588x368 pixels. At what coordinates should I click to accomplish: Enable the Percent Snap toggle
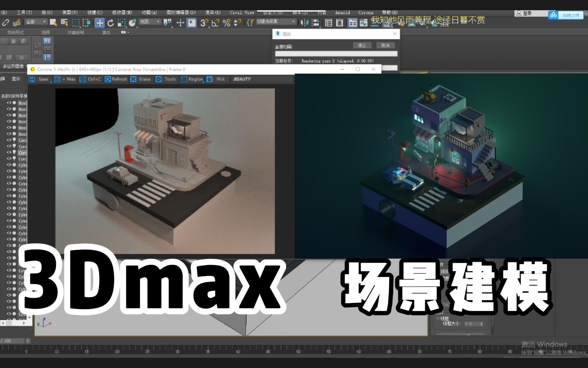tap(226, 23)
